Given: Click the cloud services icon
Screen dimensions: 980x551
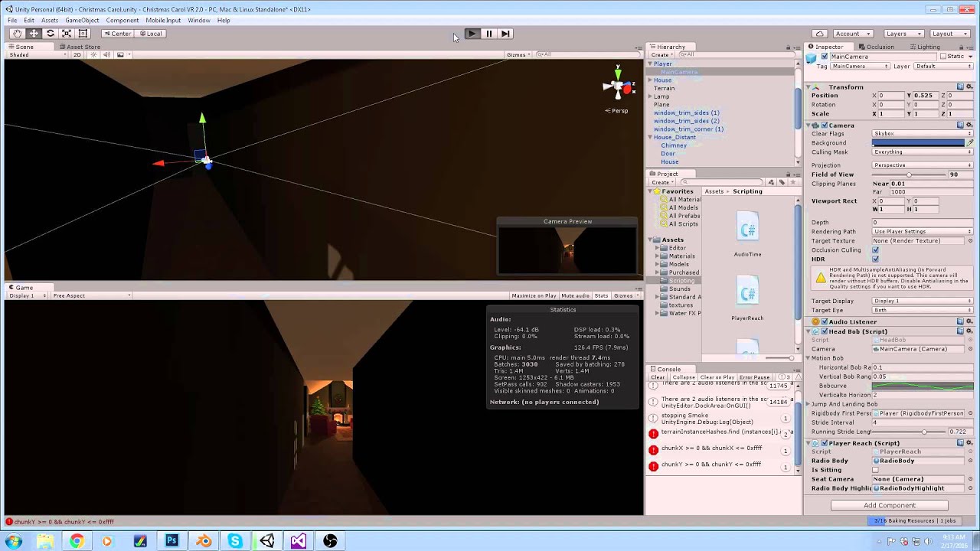Looking at the screenshot, I should coord(820,34).
